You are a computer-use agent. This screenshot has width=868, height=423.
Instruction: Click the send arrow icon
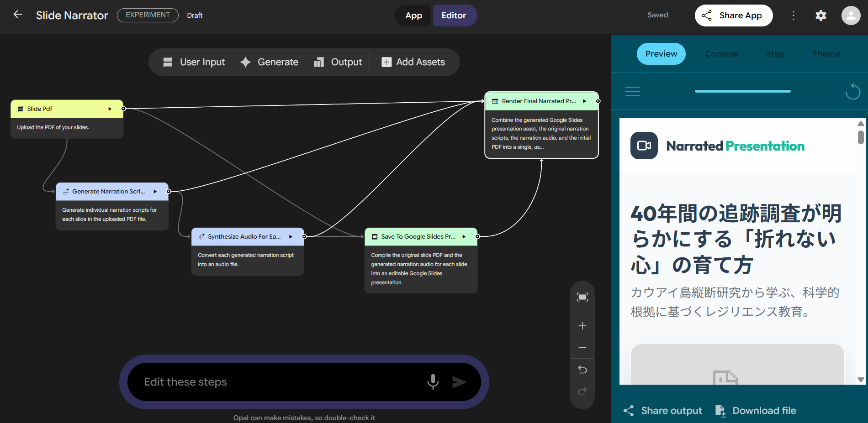[x=459, y=382]
